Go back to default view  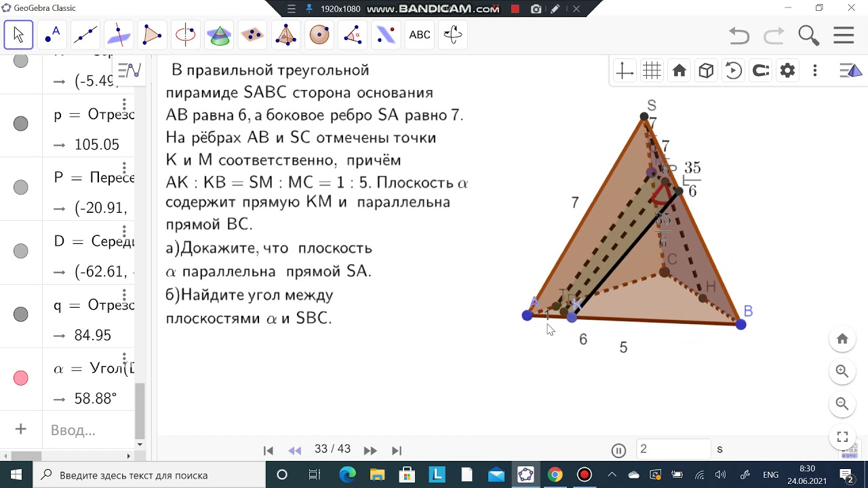click(679, 70)
